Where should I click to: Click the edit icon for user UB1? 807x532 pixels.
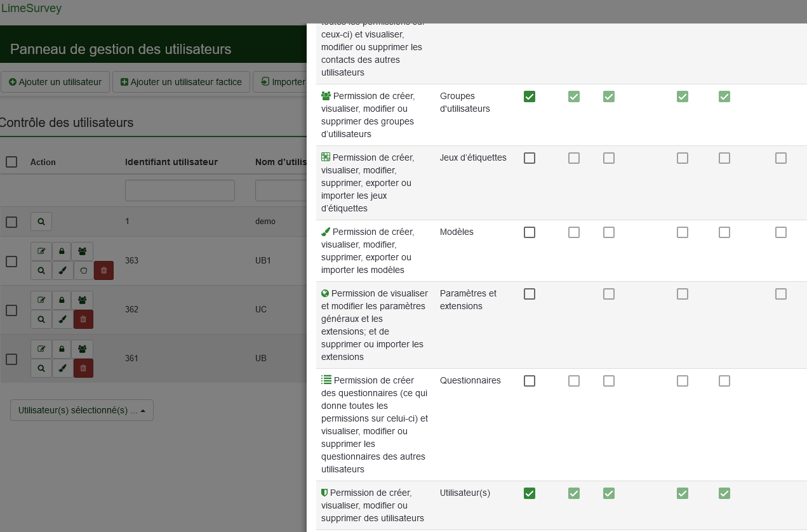[x=41, y=251]
